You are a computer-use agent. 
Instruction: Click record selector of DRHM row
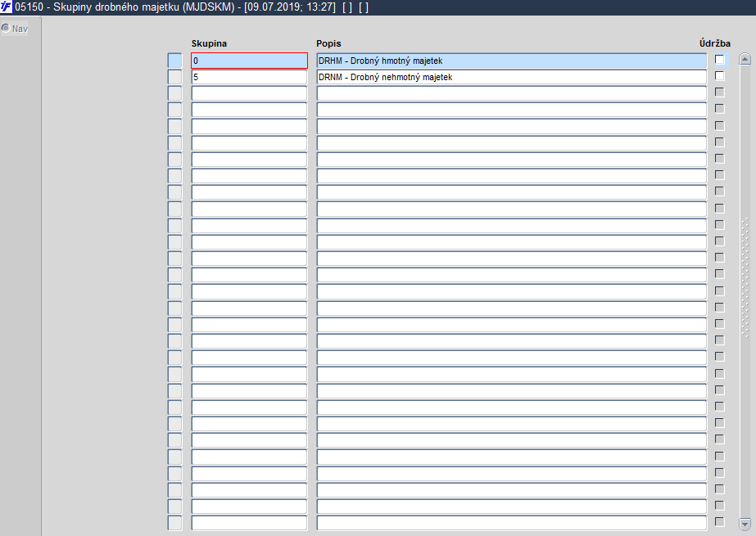pos(174,61)
